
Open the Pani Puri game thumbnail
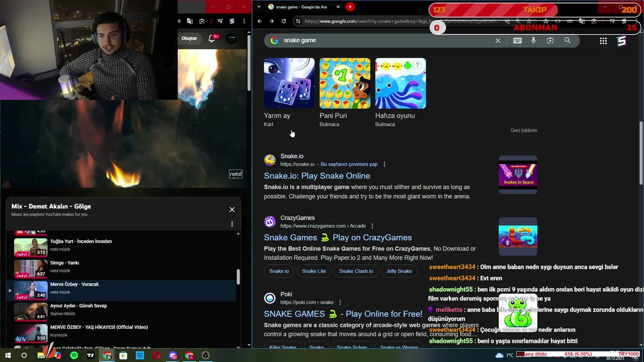345,83
